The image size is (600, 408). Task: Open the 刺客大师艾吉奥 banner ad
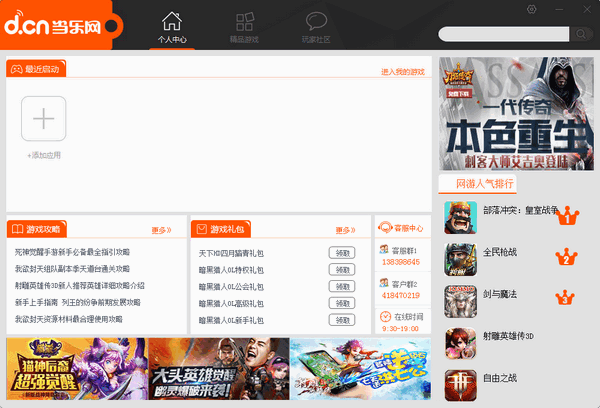pyautogui.click(x=516, y=114)
